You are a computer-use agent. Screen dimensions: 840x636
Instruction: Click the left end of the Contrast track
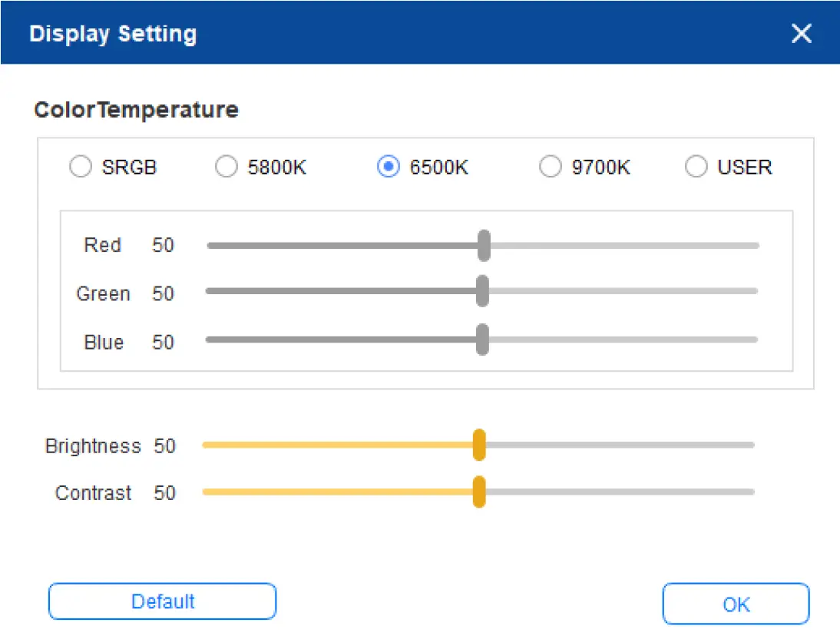205,493
